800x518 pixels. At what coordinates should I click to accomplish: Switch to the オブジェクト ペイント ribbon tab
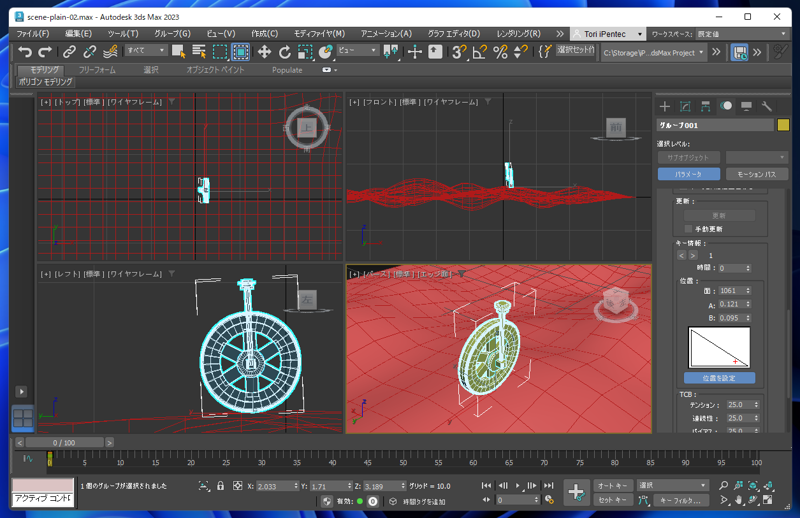pyautogui.click(x=215, y=70)
